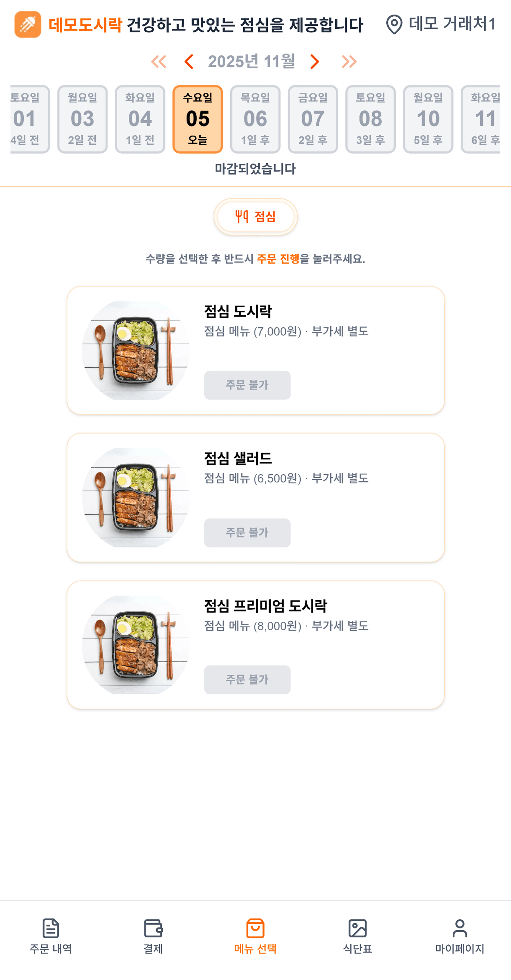Image resolution: width=511 pixels, height=980 pixels.
Task: Click 주문 불가 button for 점심 도시락
Action: [247, 385]
